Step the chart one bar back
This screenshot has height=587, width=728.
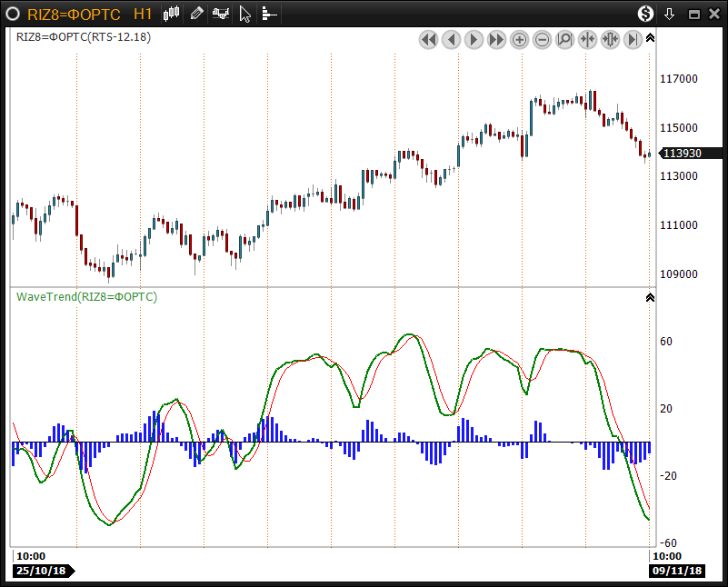[x=451, y=40]
